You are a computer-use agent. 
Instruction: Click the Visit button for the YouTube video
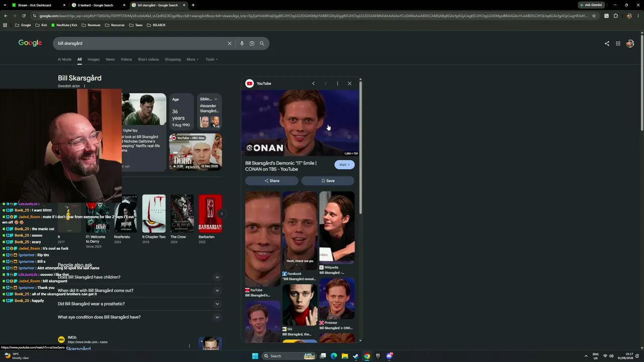click(x=345, y=165)
